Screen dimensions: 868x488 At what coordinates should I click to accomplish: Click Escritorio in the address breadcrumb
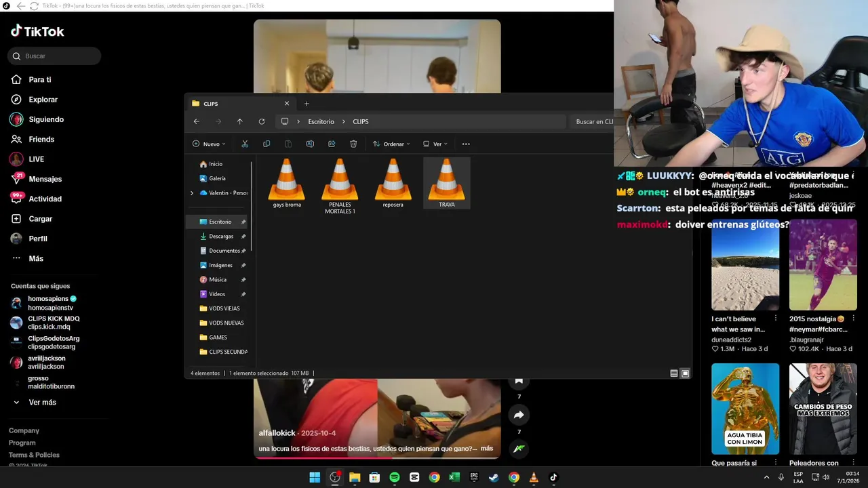pos(321,121)
